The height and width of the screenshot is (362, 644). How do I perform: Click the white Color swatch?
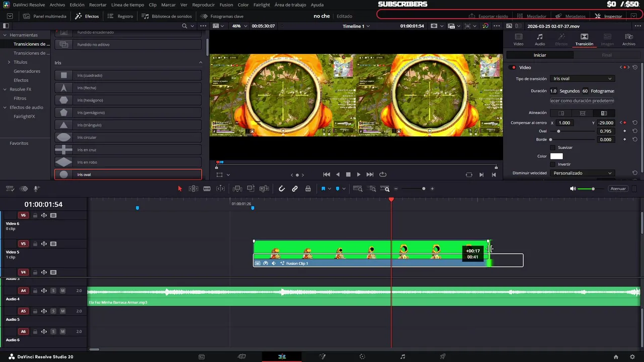point(556,156)
